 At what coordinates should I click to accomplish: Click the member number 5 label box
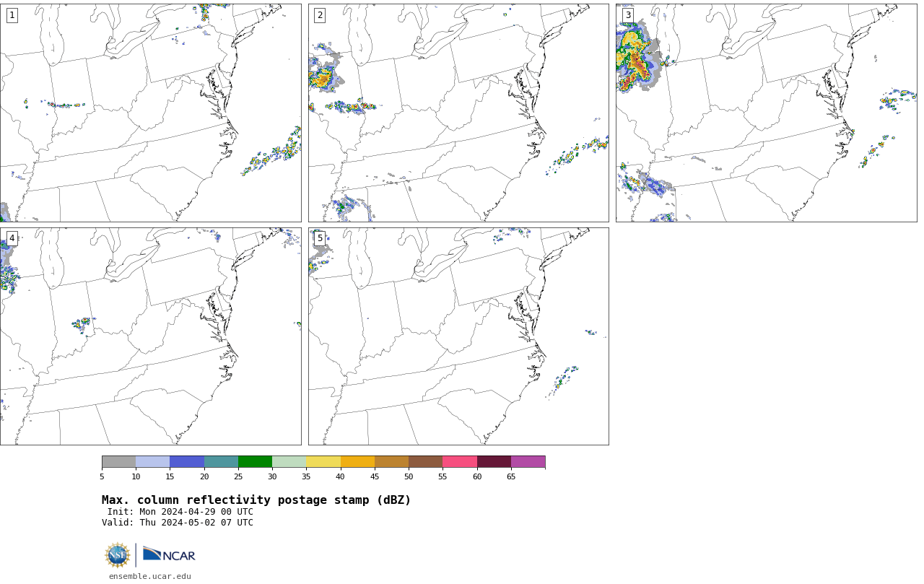coord(320,238)
